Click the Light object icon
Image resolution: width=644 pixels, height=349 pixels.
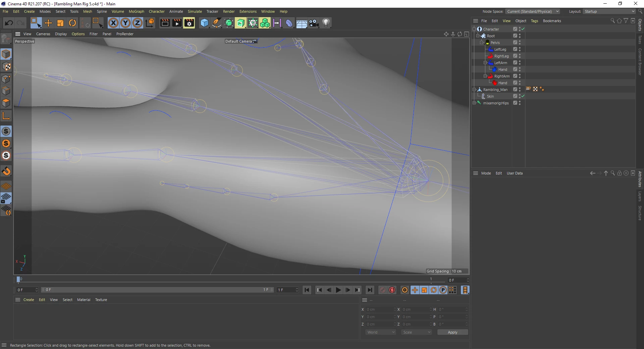[326, 23]
